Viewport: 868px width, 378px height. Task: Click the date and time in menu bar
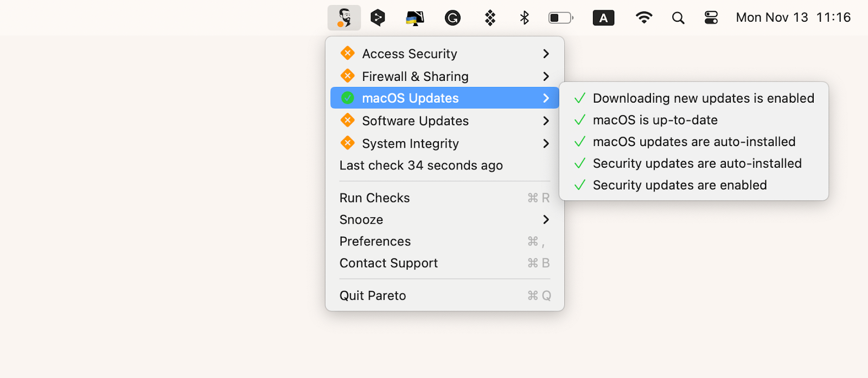coord(793,17)
